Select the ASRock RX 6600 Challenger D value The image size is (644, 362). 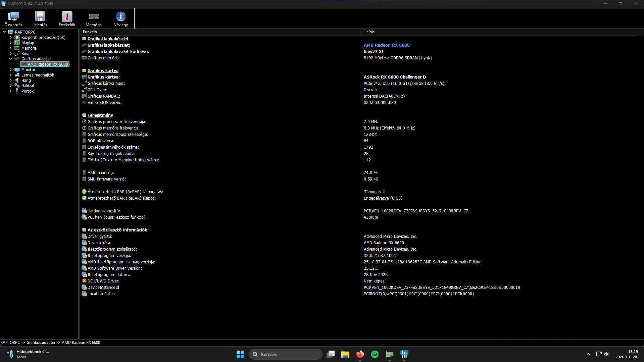pyautogui.click(x=395, y=77)
